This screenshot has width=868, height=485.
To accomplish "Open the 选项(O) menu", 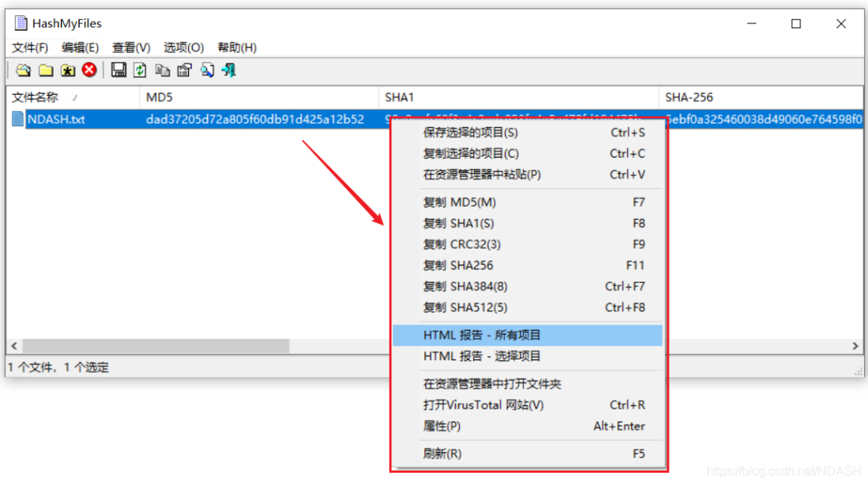I will (183, 47).
